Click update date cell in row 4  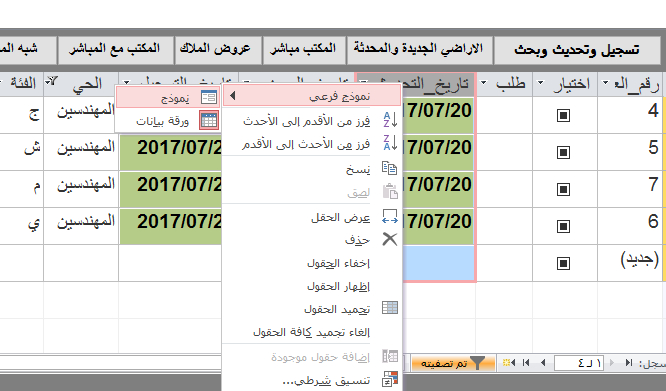pos(438,115)
